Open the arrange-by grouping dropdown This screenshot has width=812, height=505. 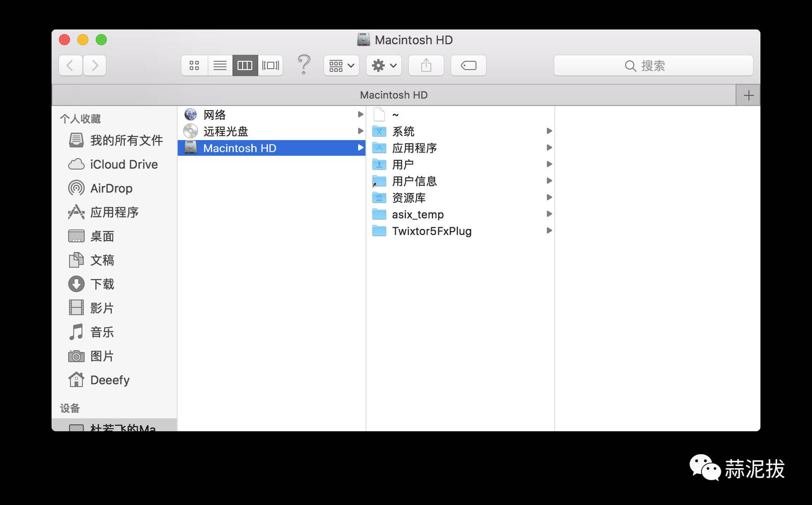342,65
